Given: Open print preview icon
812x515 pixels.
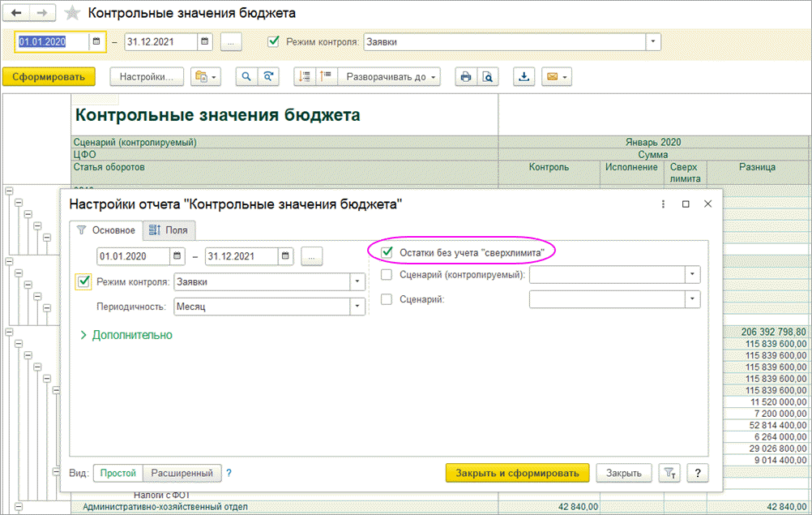Looking at the screenshot, I should tap(488, 77).
